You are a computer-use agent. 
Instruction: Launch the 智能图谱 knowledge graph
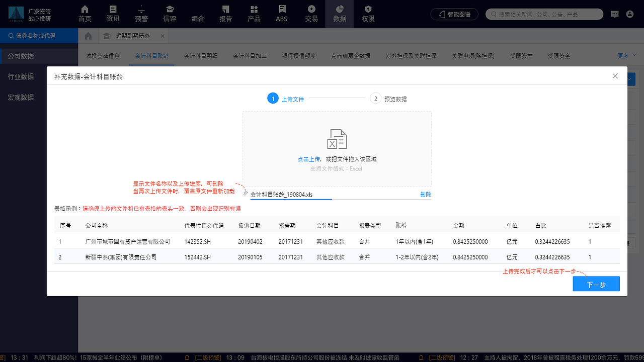pyautogui.click(x=454, y=14)
